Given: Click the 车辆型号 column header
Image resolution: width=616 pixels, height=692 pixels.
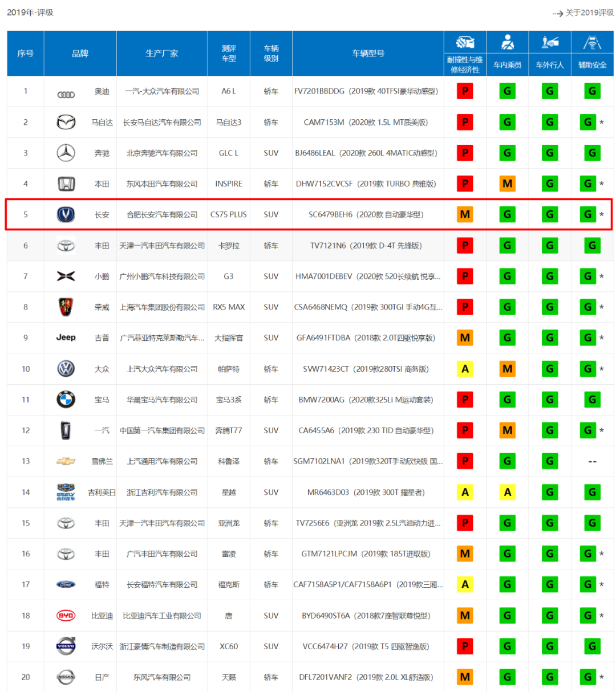Looking at the screenshot, I should [368, 54].
